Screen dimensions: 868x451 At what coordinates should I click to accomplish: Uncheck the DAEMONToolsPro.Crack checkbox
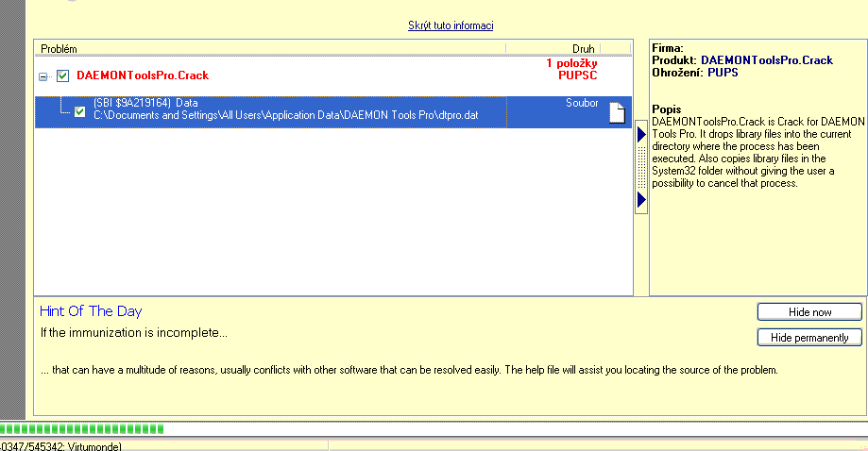(62, 75)
